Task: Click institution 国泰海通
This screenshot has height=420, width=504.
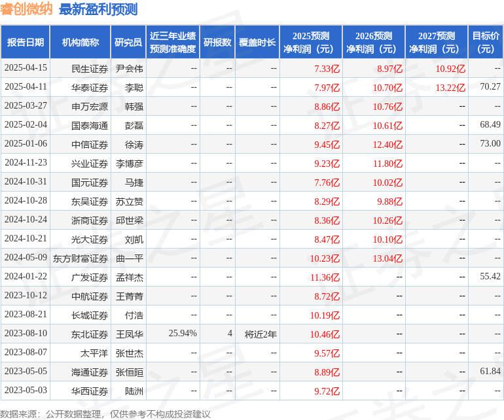Action: coord(90,126)
